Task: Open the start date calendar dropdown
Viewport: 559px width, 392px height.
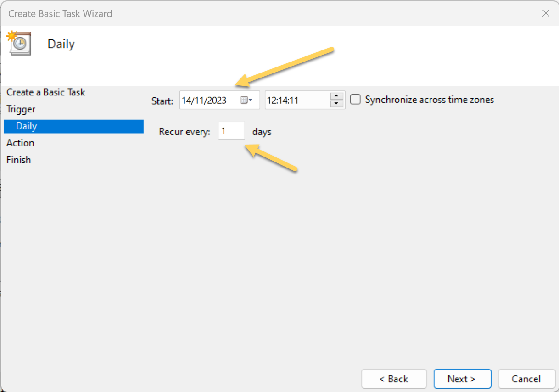Action: pos(247,100)
